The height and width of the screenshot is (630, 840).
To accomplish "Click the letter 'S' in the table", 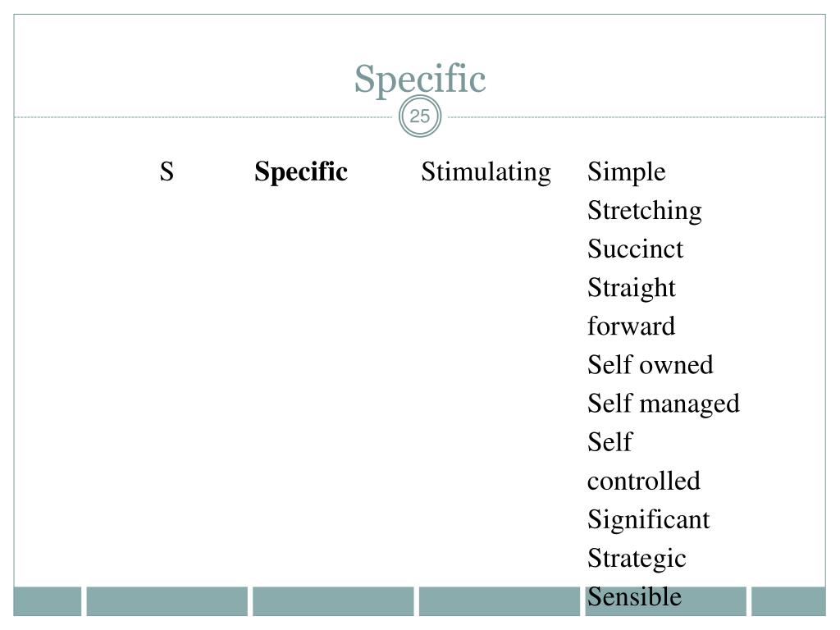I will (167, 171).
